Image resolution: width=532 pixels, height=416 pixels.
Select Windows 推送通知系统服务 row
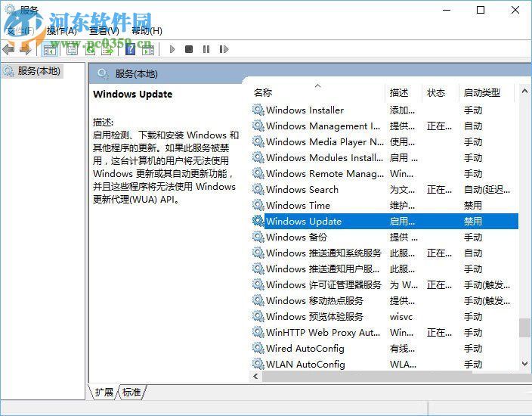point(385,253)
